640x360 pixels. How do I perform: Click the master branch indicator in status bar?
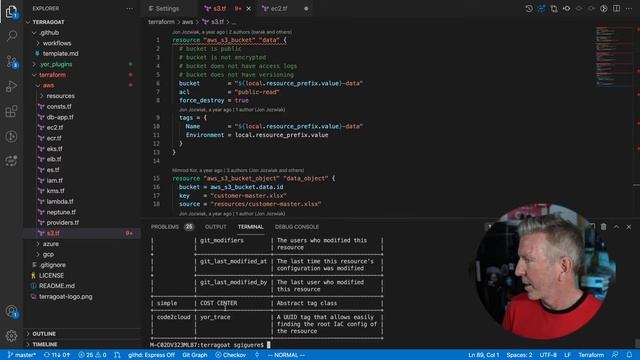pyautogui.click(x=22, y=355)
